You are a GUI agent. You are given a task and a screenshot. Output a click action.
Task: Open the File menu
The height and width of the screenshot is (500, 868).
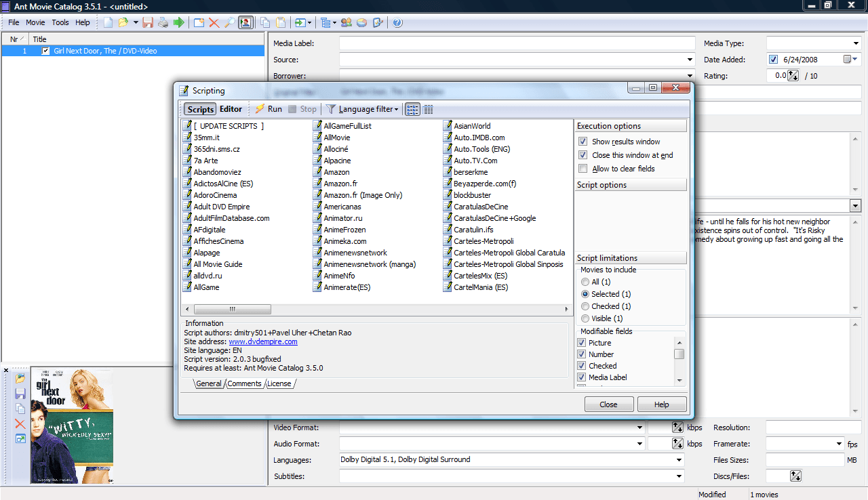coord(14,22)
